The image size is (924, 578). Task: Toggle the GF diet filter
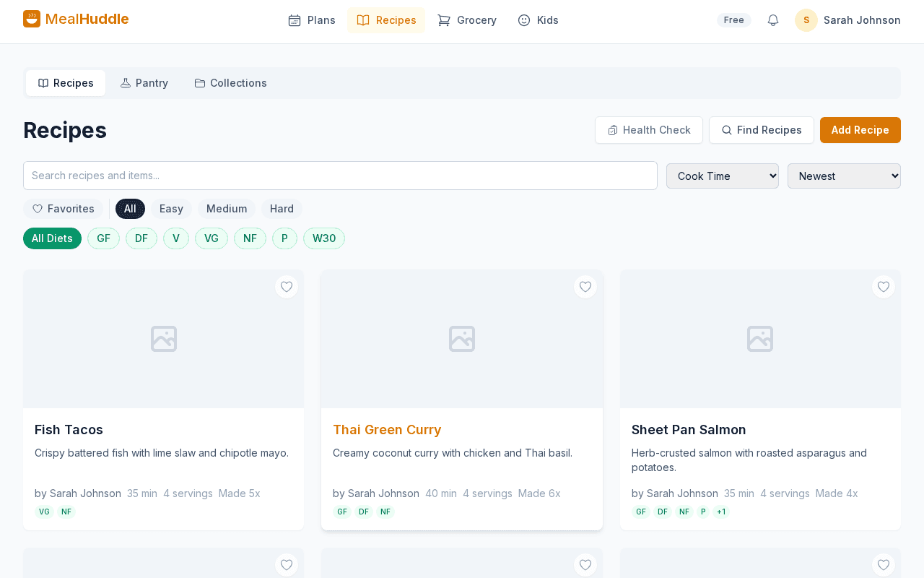[x=103, y=238]
